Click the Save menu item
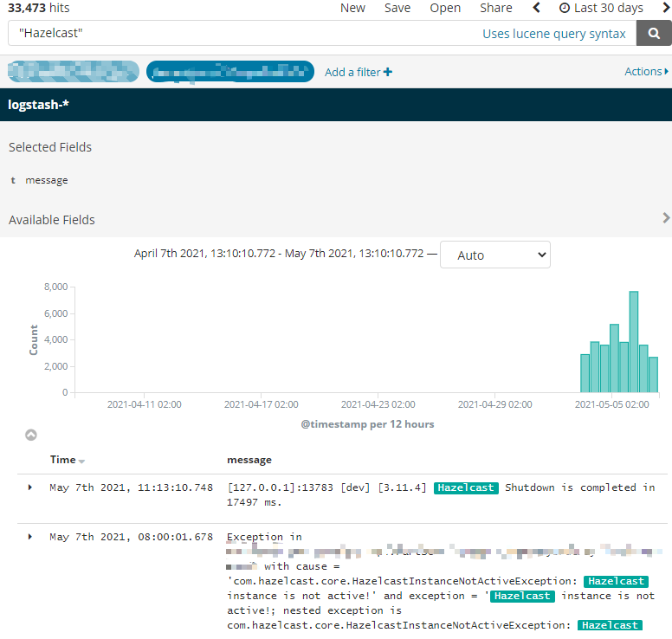This screenshot has width=672, height=639. [x=397, y=8]
